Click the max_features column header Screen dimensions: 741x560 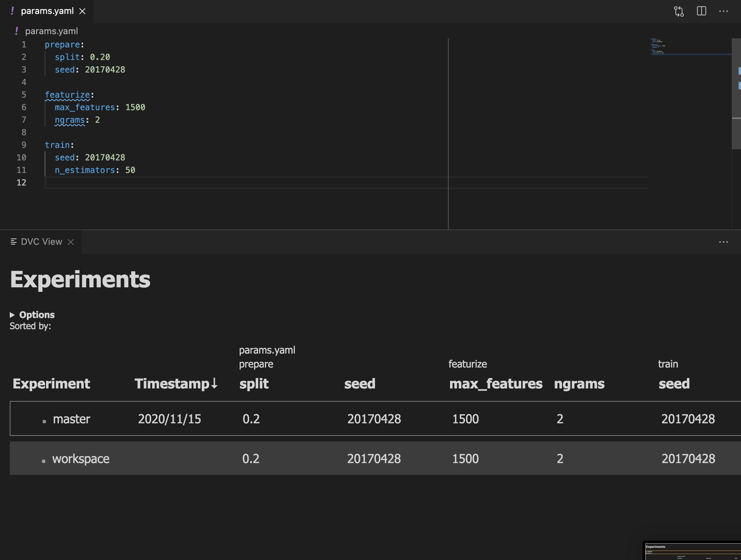point(496,384)
